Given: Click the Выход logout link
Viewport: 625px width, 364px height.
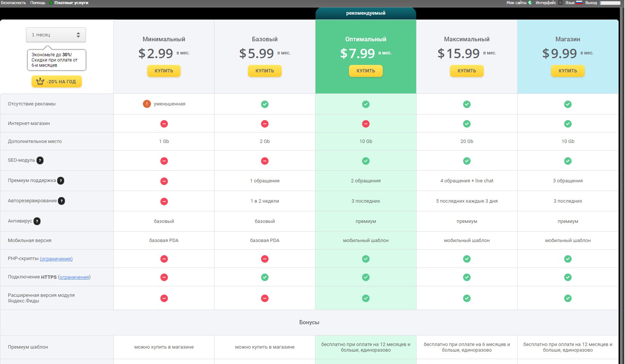Looking at the screenshot, I should coord(591,3).
